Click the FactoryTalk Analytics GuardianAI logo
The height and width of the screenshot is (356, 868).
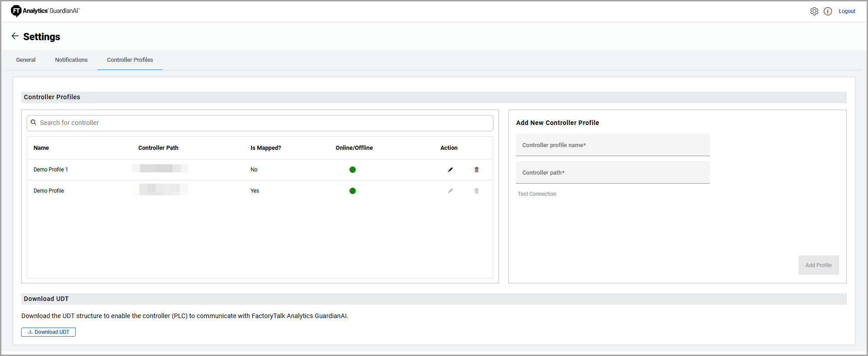click(x=45, y=11)
